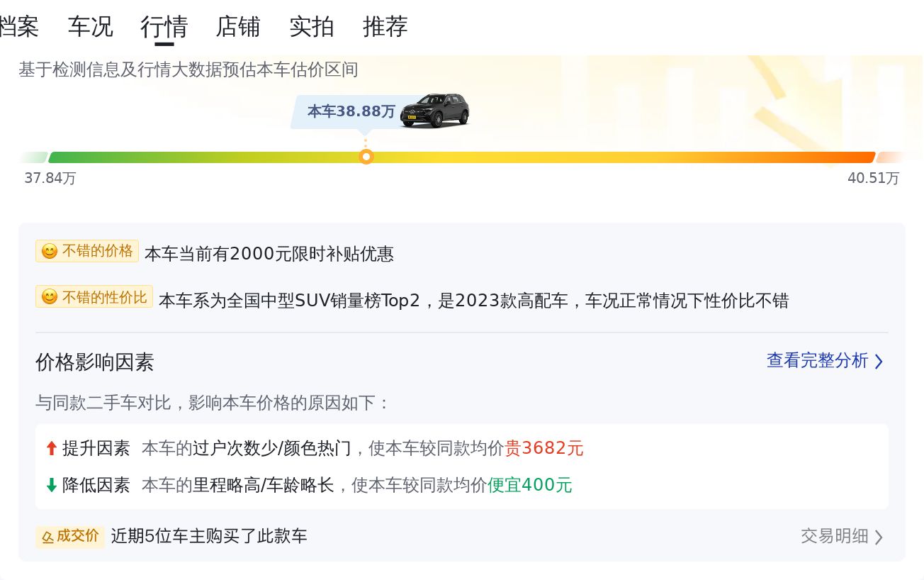Open 交易明细 transaction details
Image resolution: width=924 pixels, height=580 pixels.
834,536
